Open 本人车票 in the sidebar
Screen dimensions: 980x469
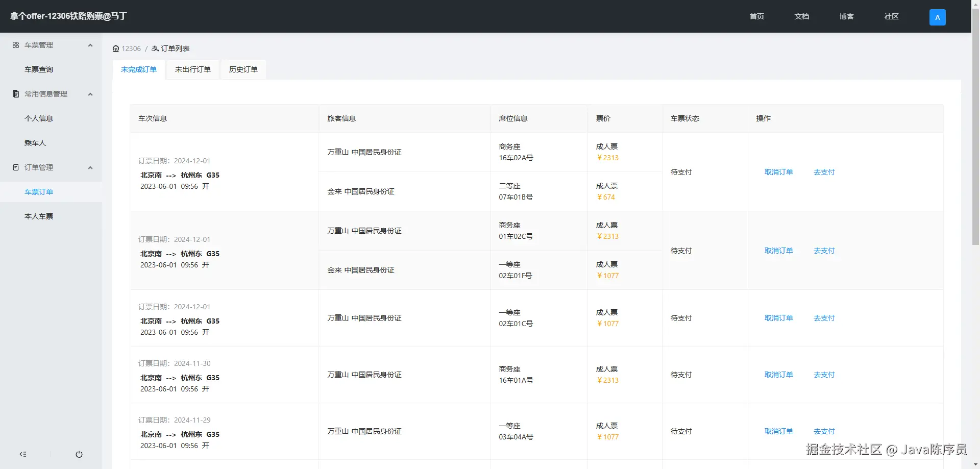(51, 216)
